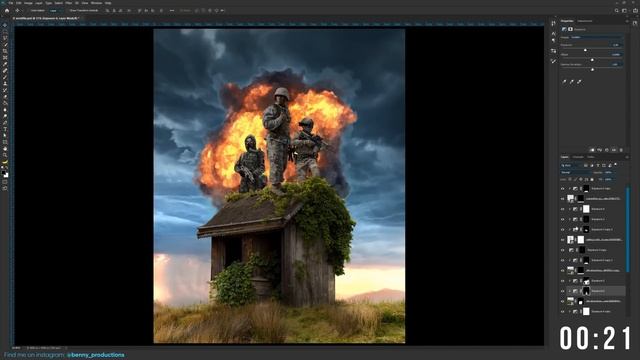
Task: Select the Hand tool
Action: pos(5,149)
